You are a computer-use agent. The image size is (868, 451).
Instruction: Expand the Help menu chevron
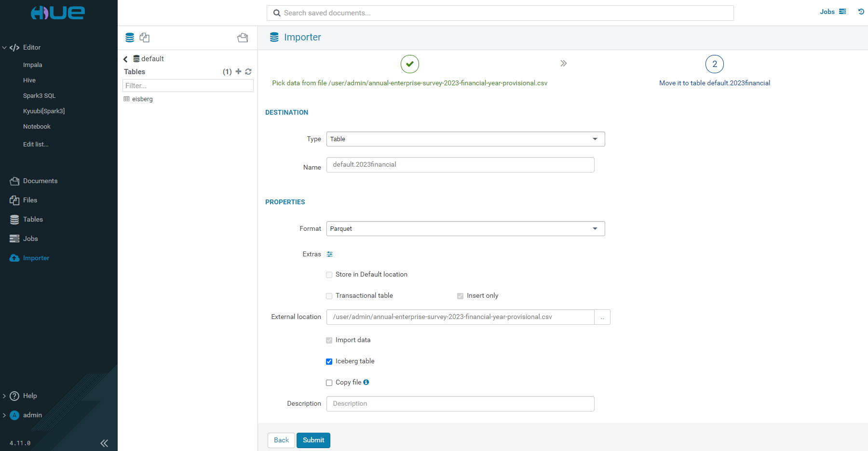[4, 396]
